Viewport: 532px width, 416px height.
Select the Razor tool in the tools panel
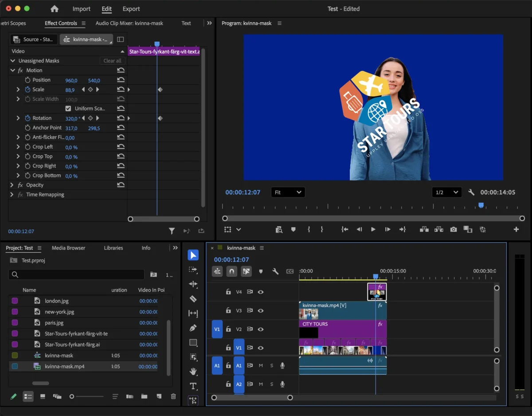pyautogui.click(x=193, y=299)
